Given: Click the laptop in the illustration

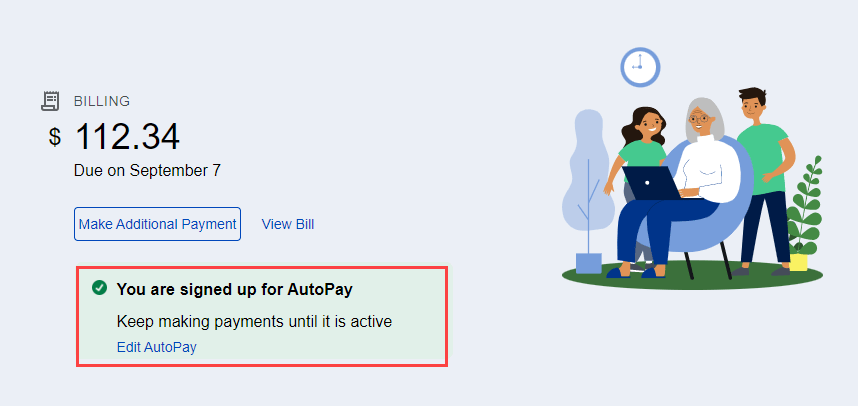Looking at the screenshot, I should coord(651,183).
